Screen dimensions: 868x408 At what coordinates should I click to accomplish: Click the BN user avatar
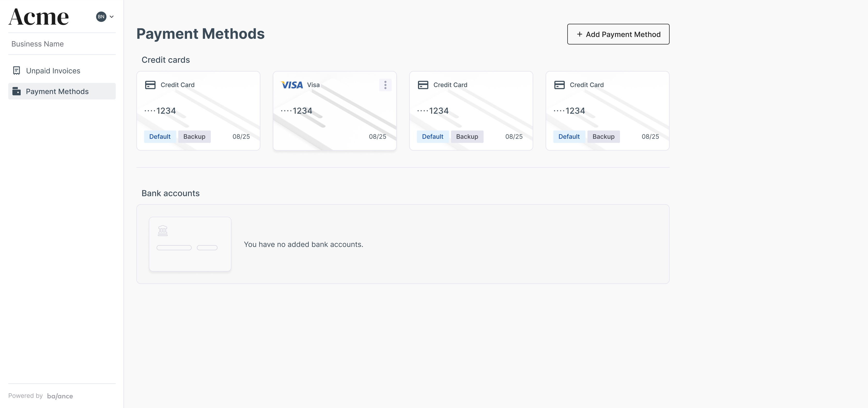pos(101,17)
